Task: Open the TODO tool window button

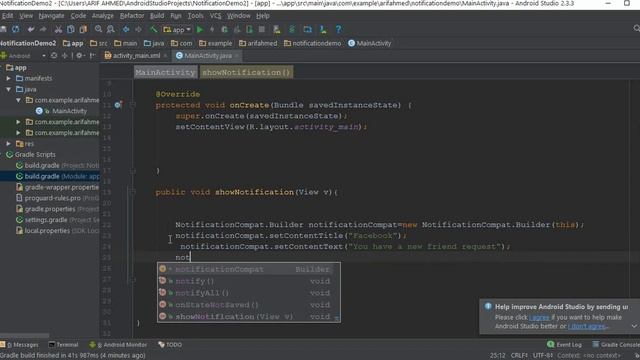Action: (170, 345)
